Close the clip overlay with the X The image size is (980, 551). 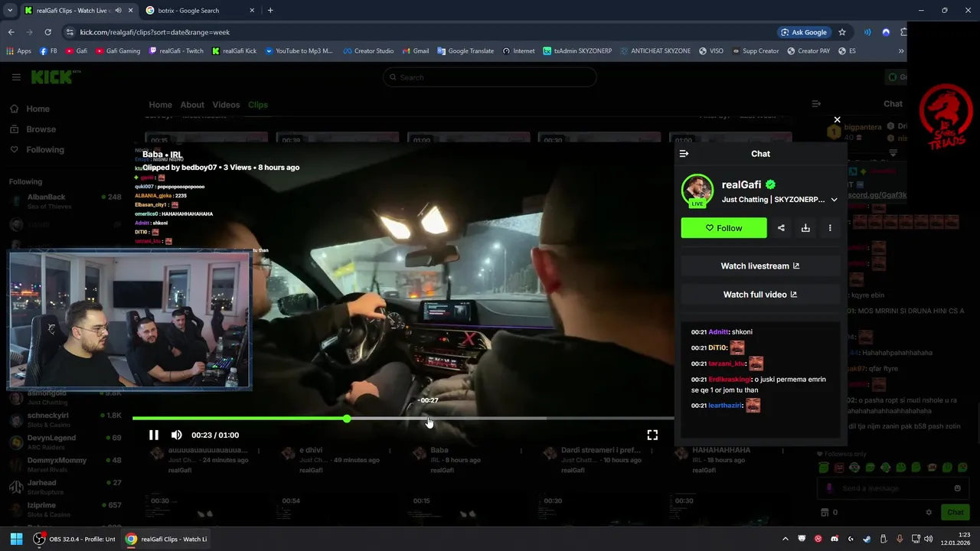[837, 119]
